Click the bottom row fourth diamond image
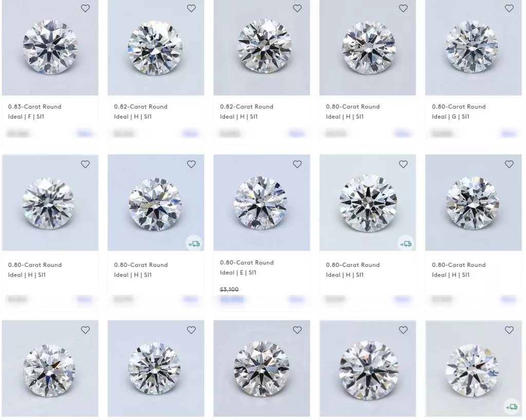The width and height of the screenshot is (526, 420). tap(368, 368)
